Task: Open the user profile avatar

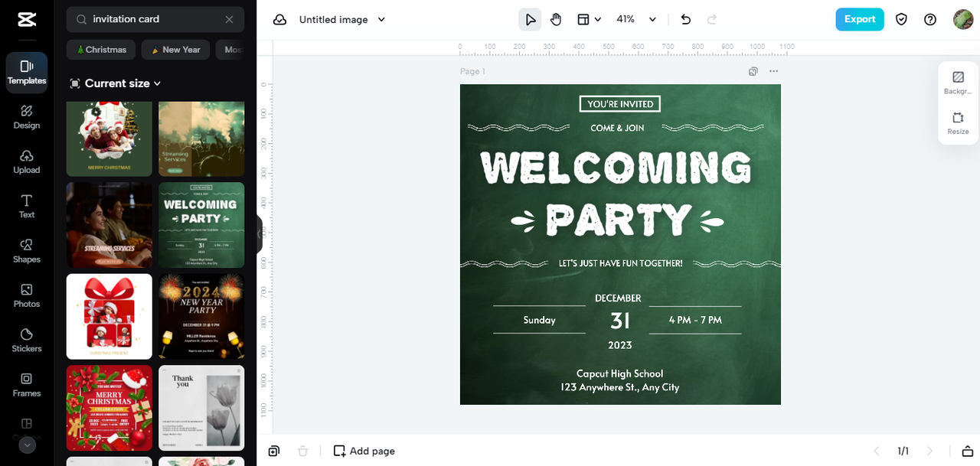Action: (963, 20)
